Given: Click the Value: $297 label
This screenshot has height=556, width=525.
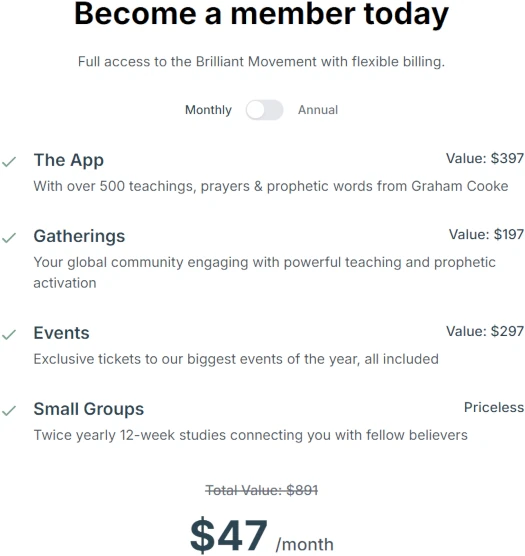Looking at the screenshot, I should 485,331.
